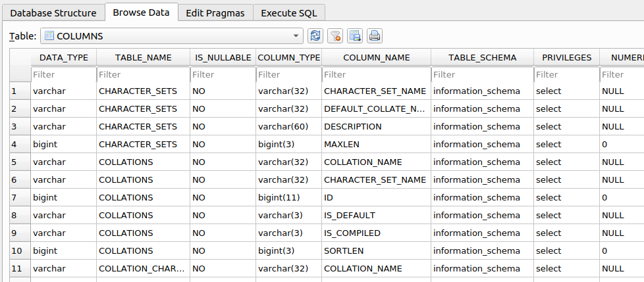Select the Browse Data tab
The width and height of the screenshot is (644, 282).
click(x=141, y=12)
